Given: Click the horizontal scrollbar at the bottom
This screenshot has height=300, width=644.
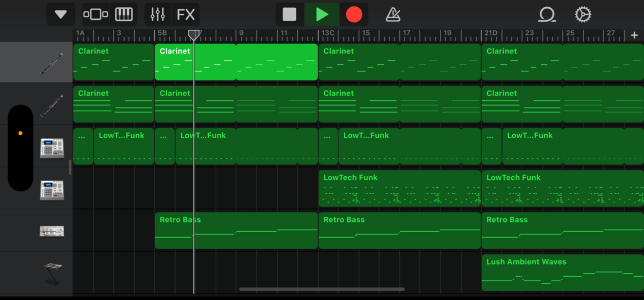Looking at the screenshot, I should (x=322, y=289).
